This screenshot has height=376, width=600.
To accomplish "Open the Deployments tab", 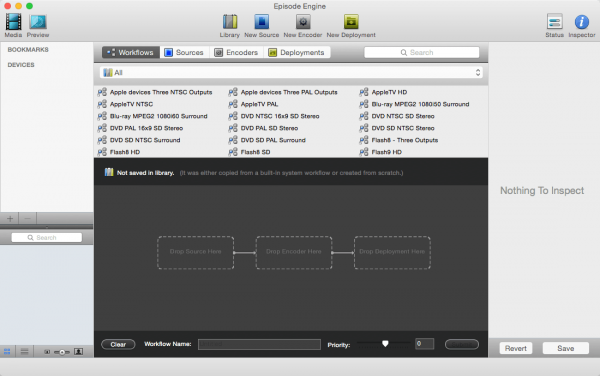I will coord(297,52).
